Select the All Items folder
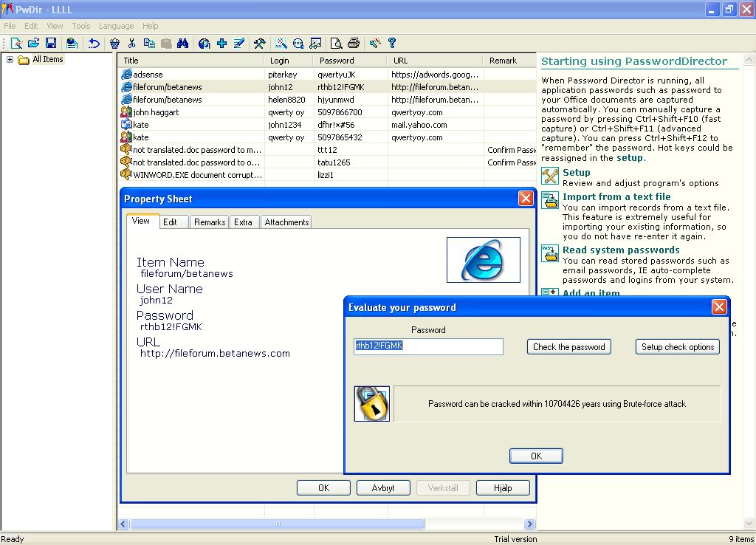The image size is (756, 545). coord(41,59)
